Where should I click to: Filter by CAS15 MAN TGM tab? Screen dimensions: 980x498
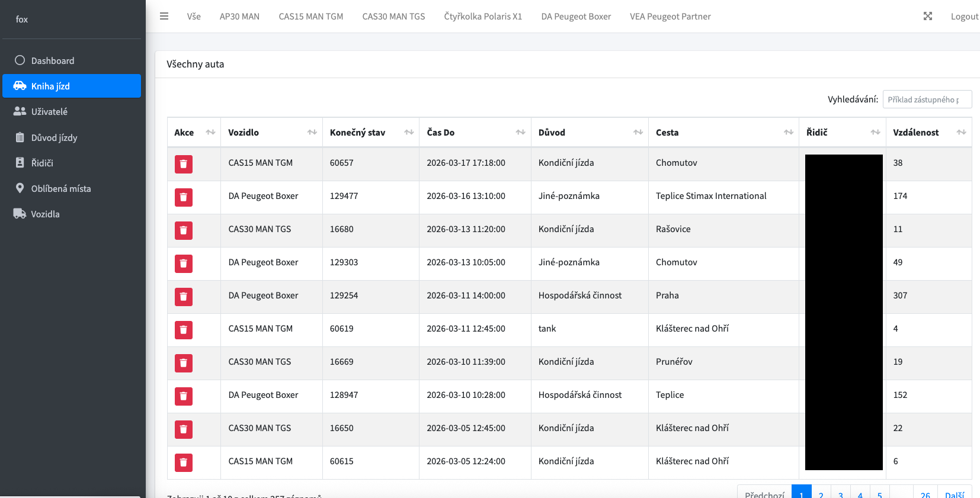310,17
